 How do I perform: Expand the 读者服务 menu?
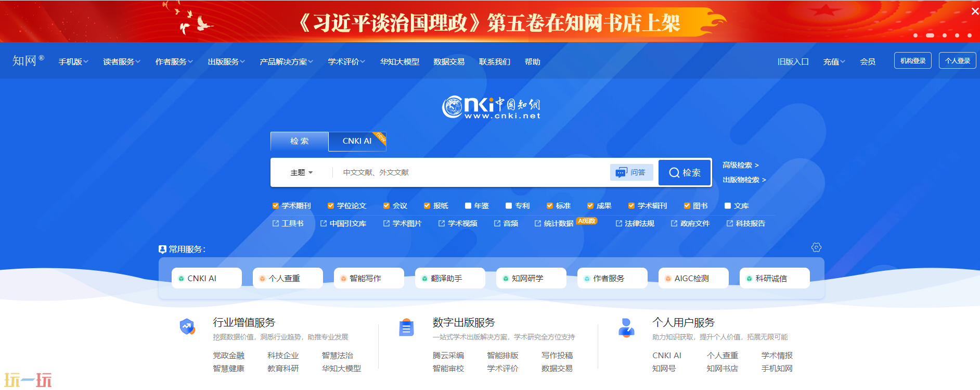click(122, 61)
